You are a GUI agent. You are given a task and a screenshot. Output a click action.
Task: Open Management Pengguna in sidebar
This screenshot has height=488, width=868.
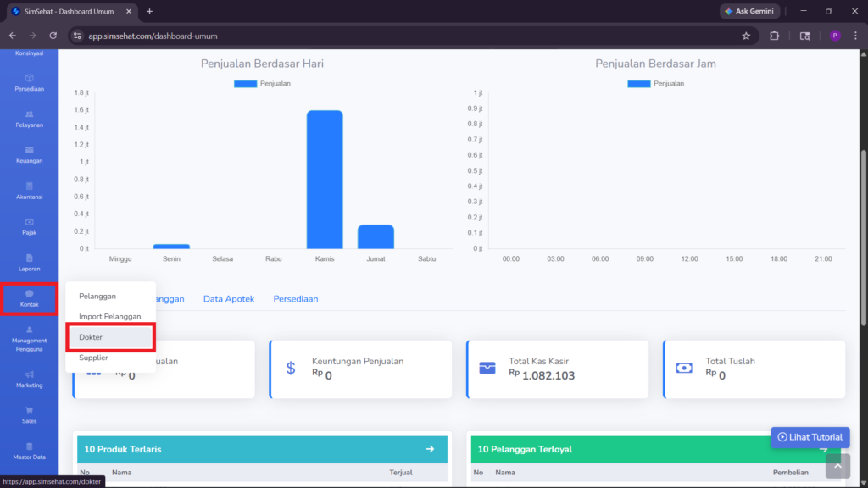(30, 339)
